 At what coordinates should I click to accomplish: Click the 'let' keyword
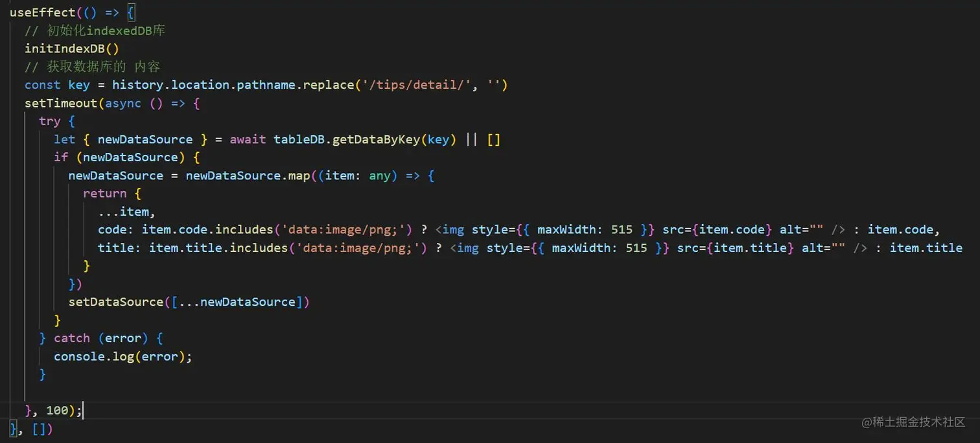click(65, 139)
